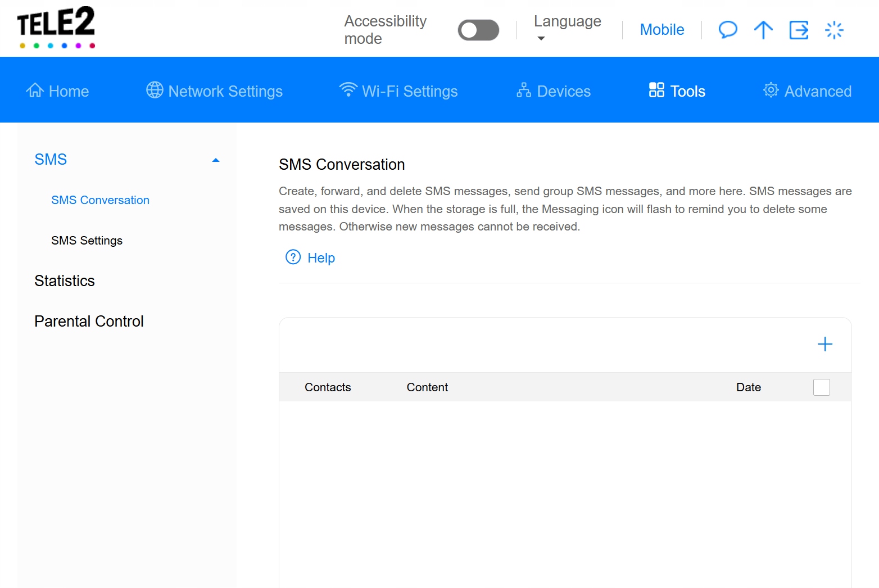Click the Mobile view link
This screenshot has height=588, width=879.
pos(661,30)
